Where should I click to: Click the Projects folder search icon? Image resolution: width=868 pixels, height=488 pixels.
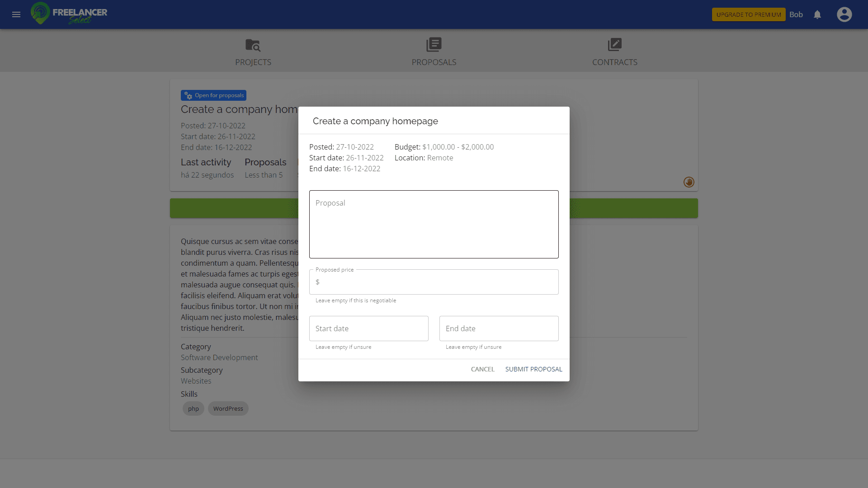coord(253,45)
